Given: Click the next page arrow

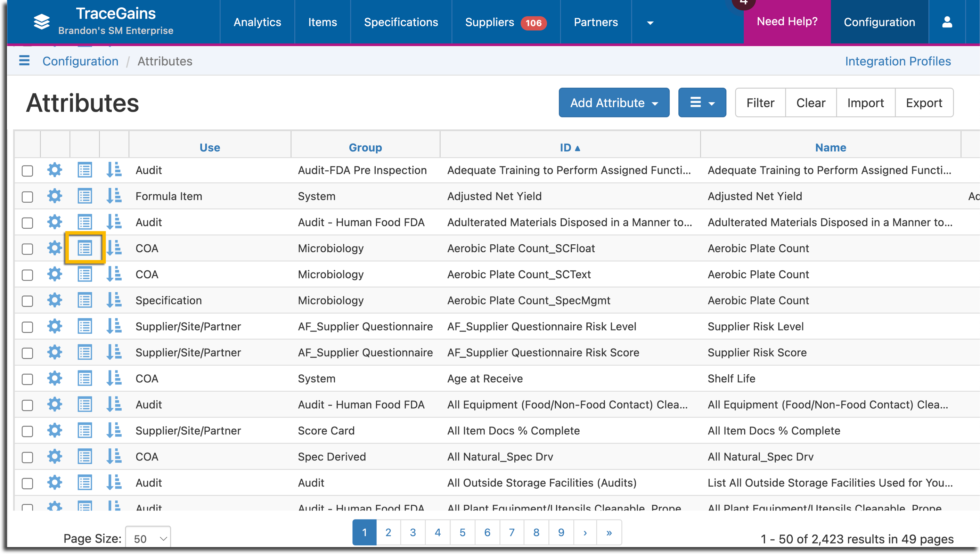Looking at the screenshot, I should pyautogui.click(x=585, y=532).
